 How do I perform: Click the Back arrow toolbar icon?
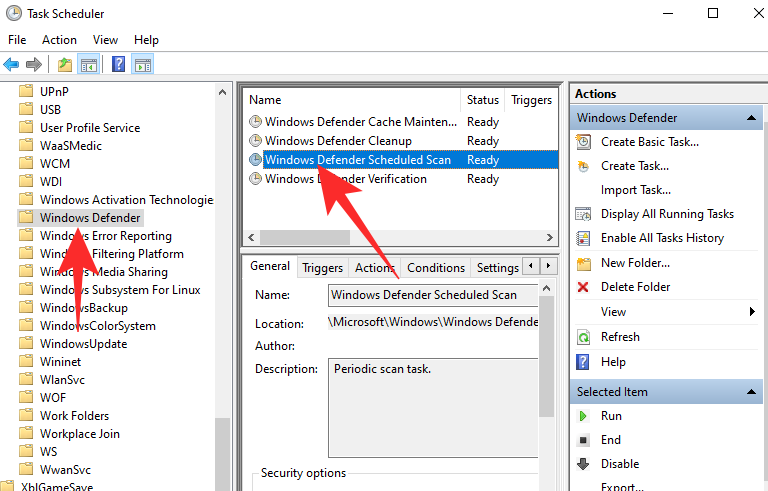[11, 64]
